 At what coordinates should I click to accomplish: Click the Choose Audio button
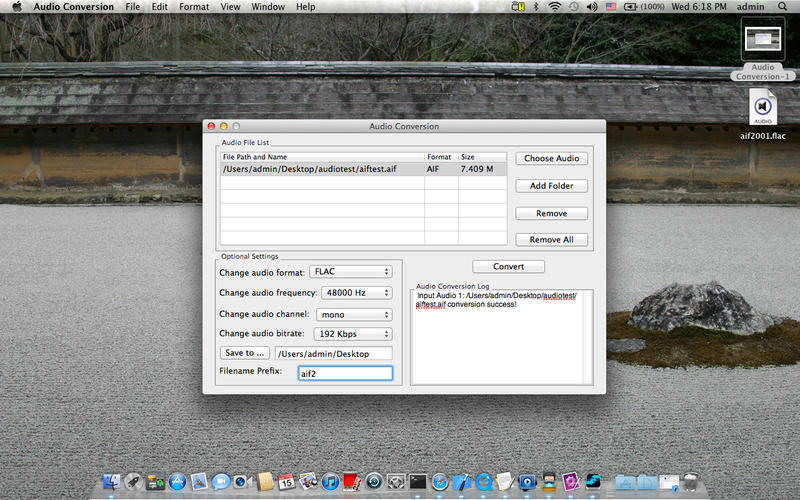551,158
